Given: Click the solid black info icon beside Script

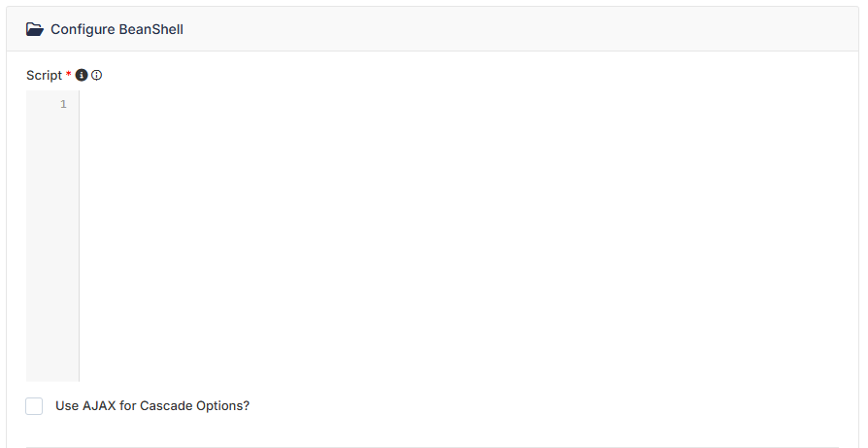Looking at the screenshot, I should pos(82,75).
